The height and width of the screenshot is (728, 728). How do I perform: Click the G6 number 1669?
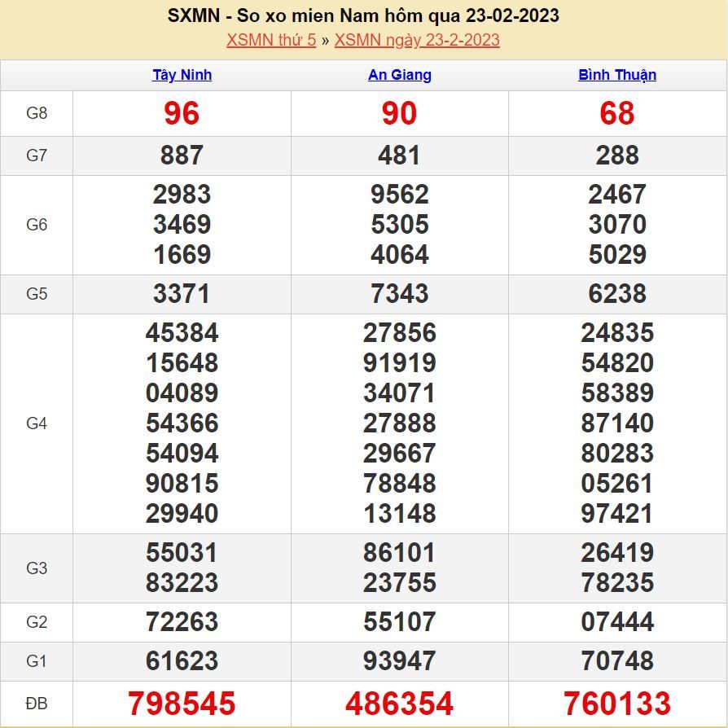click(182, 255)
